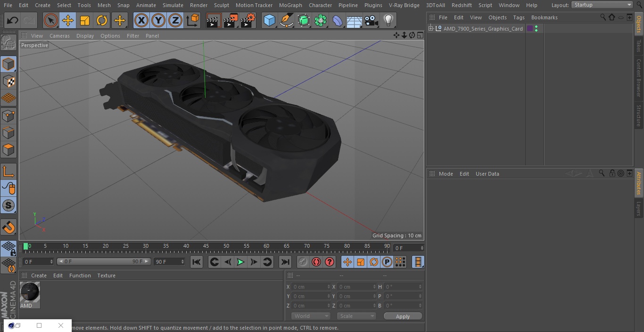644x332 pixels.
Task: Open viewport Cameras menu
Action: tap(59, 36)
